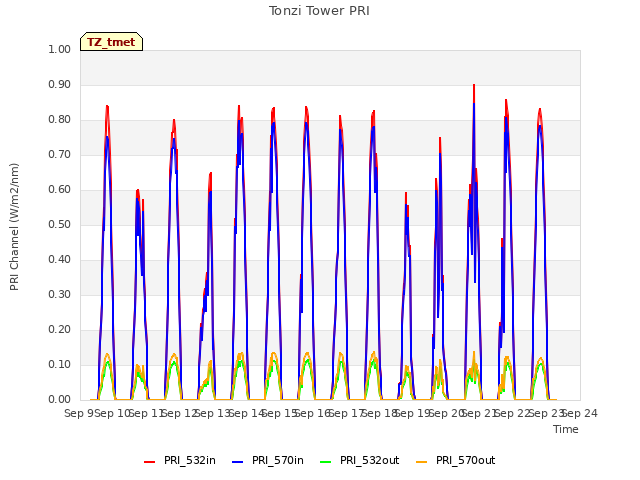Click the 0.70 y-axis tick label
Screen dimensions: 640x480
click(x=60, y=154)
